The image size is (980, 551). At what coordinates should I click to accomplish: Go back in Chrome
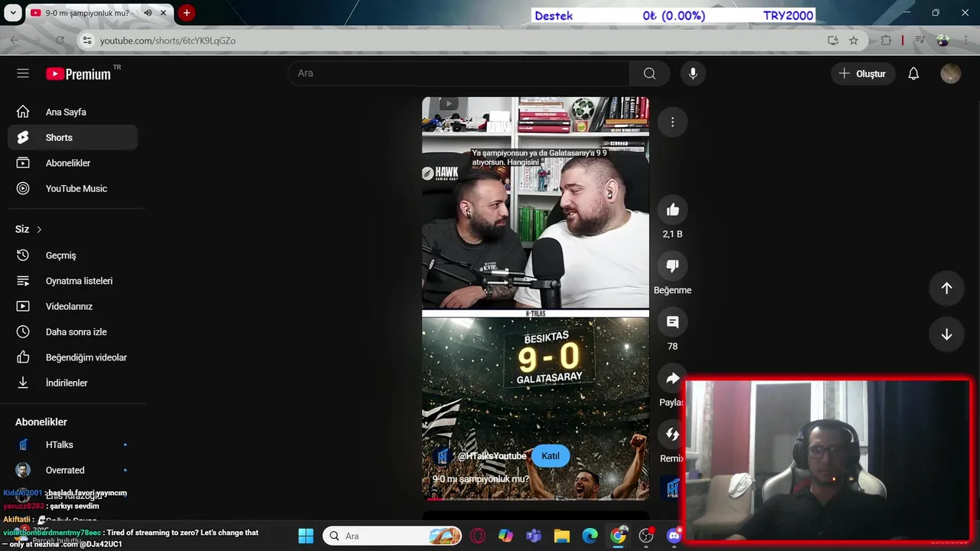coord(15,41)
